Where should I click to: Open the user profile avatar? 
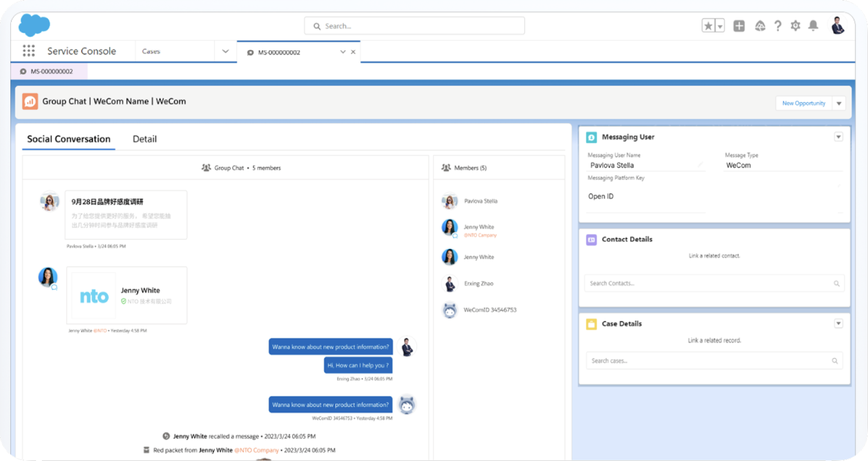837,26
